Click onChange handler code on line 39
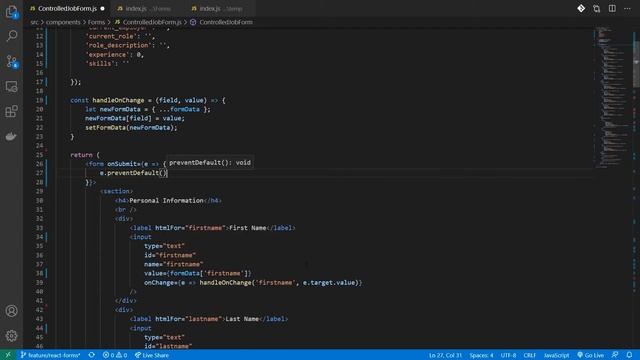This screenshot has width=640, height=360. coord(253,282)
